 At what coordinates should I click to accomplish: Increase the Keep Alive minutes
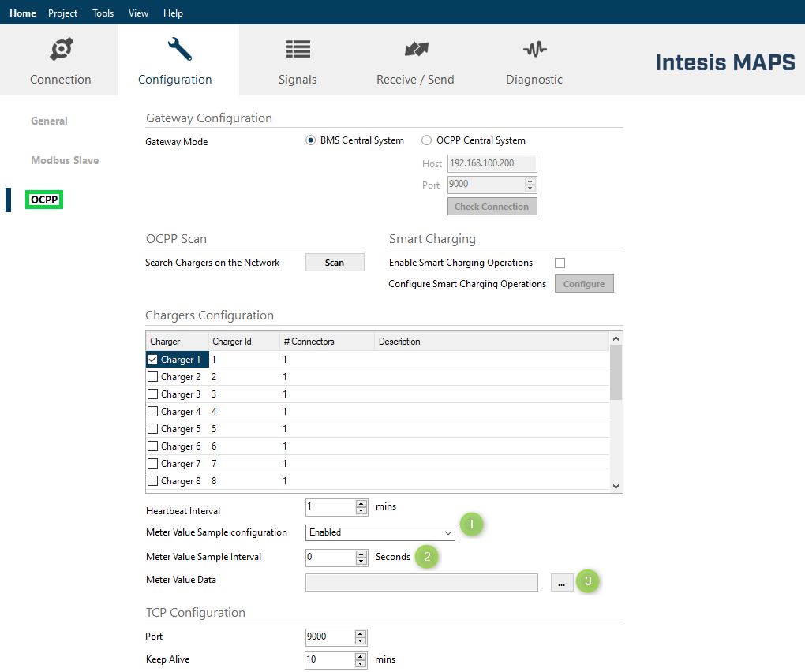coord(361,656)
